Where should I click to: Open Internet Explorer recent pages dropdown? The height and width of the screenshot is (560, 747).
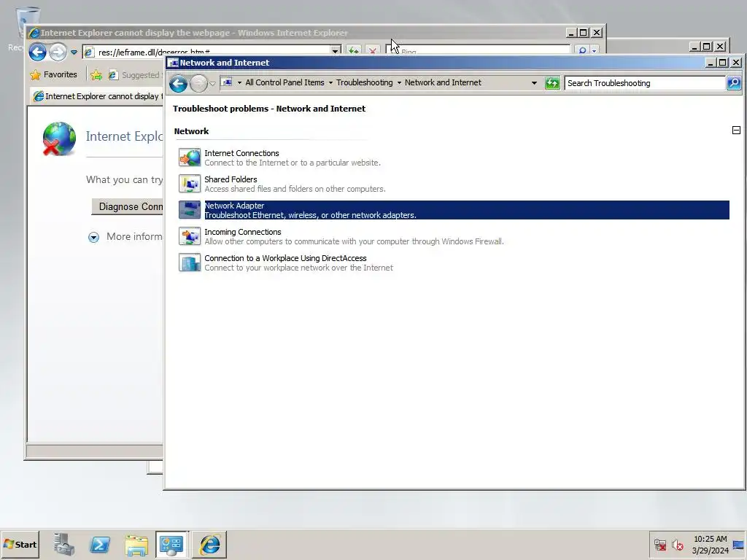click(x=74, y=52)
